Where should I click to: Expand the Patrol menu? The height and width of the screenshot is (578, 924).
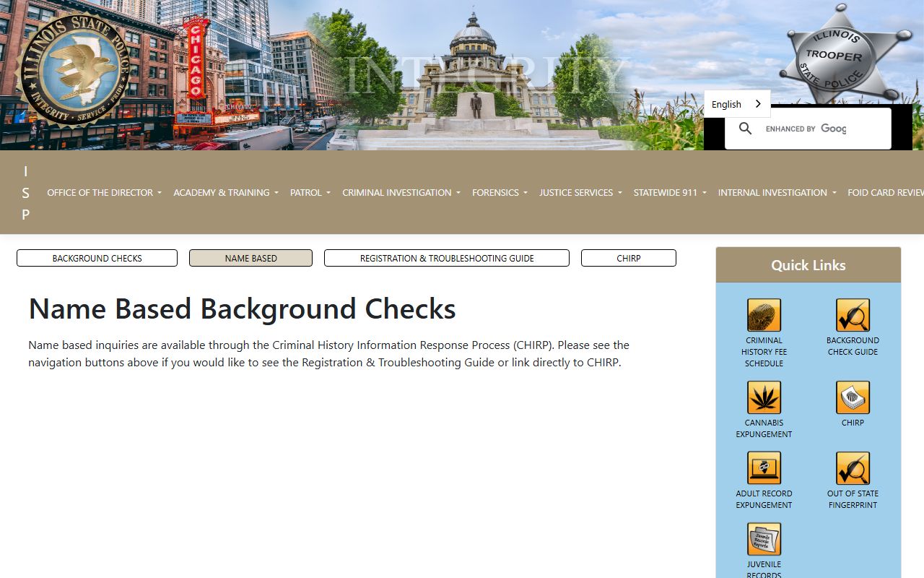[310, 192]
